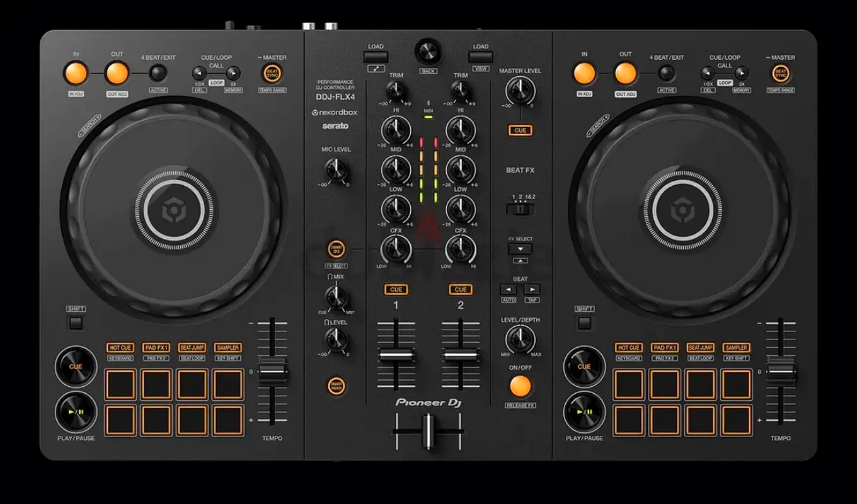
Task: Click the LEVEL/DEPTH knob
Action: (x=521, y=339)
